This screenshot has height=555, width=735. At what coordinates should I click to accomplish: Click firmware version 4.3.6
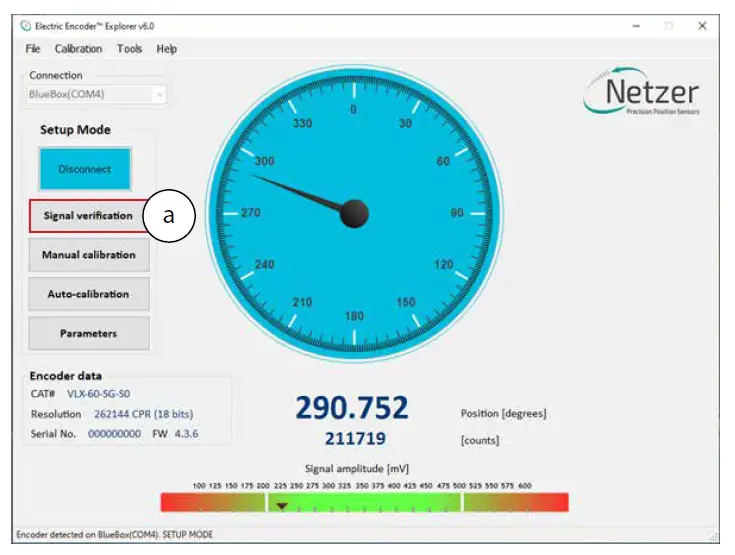pyautogui.click(x=187, y=434)
